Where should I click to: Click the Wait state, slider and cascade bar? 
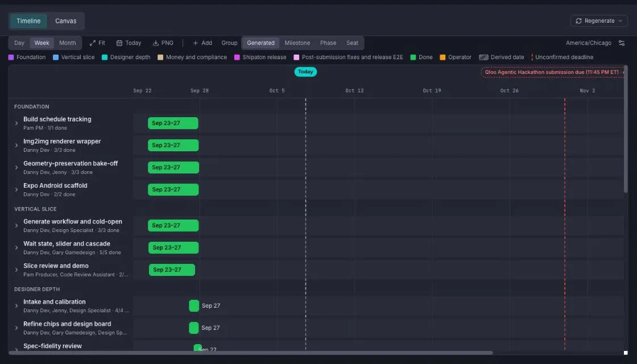[x=173, y=247]
